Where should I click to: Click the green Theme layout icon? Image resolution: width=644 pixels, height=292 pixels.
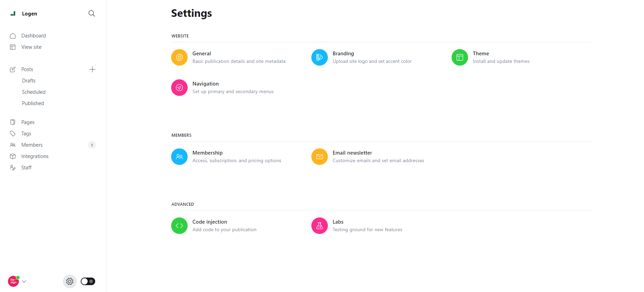460,57
